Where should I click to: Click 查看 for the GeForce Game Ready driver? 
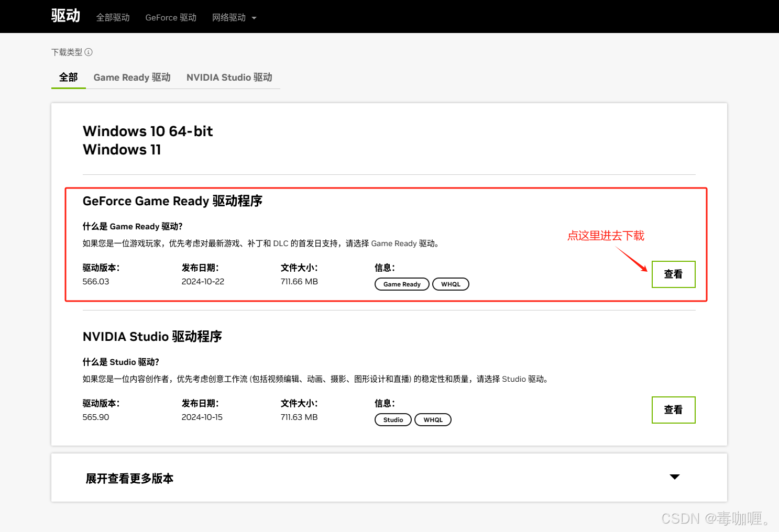point(673,274)
